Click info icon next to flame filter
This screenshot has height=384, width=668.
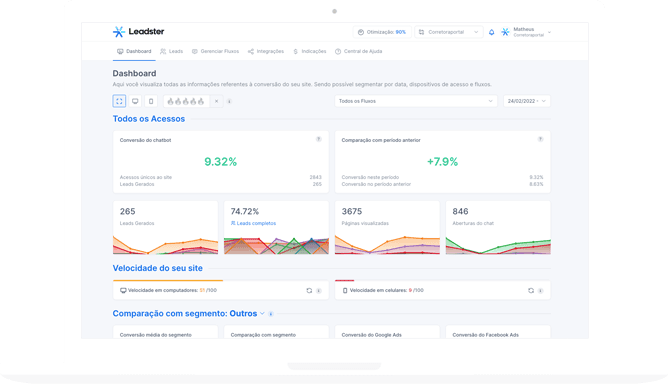(229, 101)
